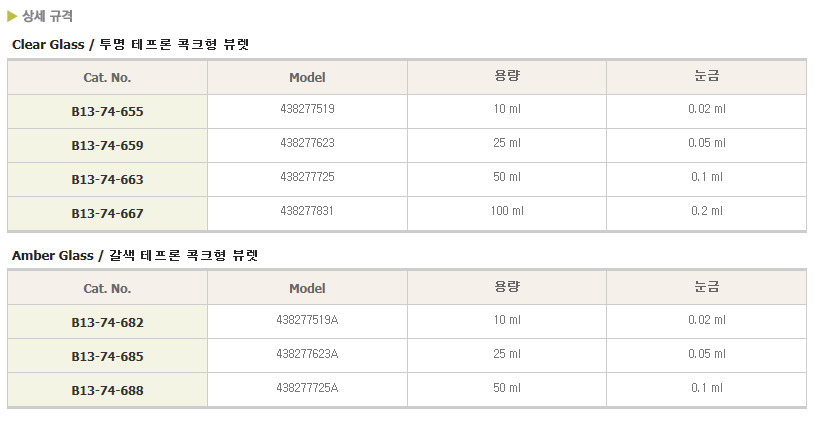Screen dimensions: 832x427
Task: Select catalog number B13-74-655
Action: [x=107, y=111]
